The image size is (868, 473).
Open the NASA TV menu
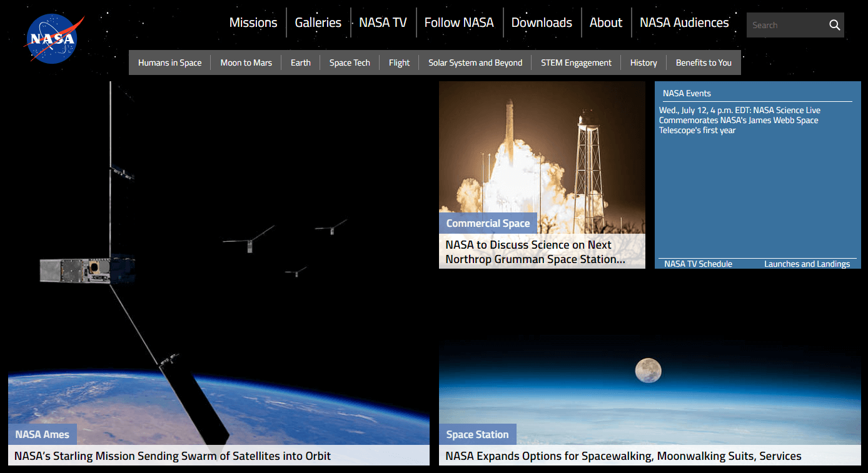(x=383, y=22)
